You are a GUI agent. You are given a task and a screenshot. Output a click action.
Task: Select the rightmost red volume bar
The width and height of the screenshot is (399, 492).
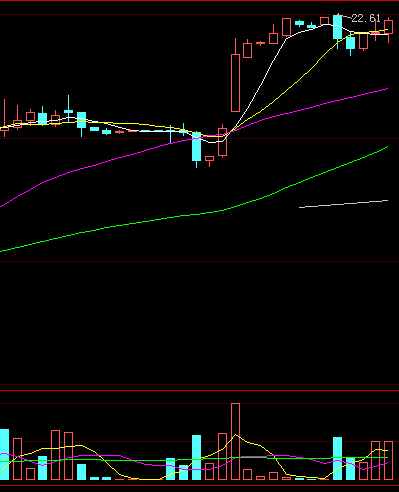[388, 460]
